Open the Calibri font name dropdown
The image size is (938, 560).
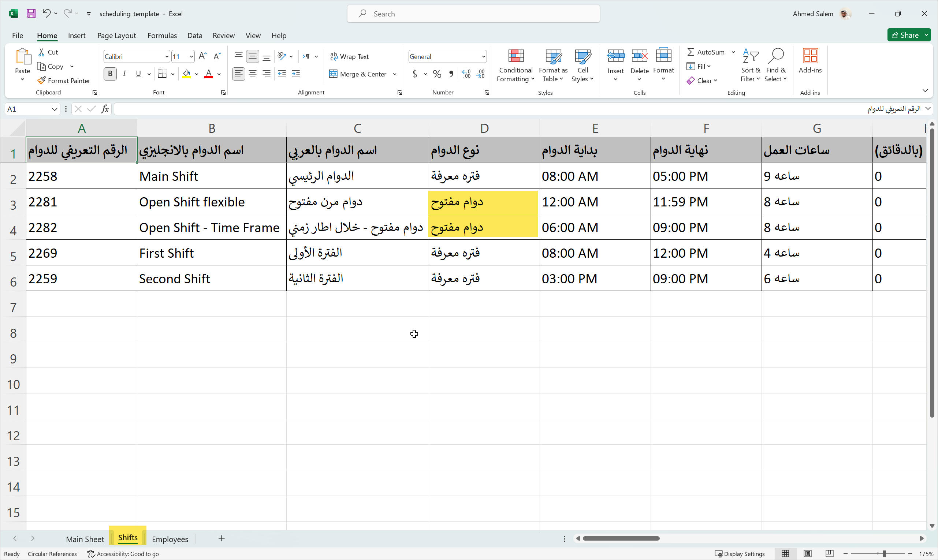(x=167, y=57)
